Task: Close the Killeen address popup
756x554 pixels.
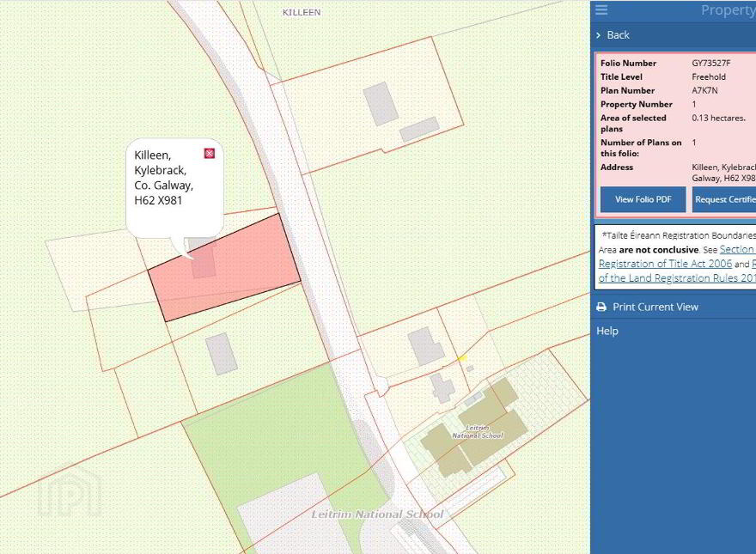Action: 210,154
